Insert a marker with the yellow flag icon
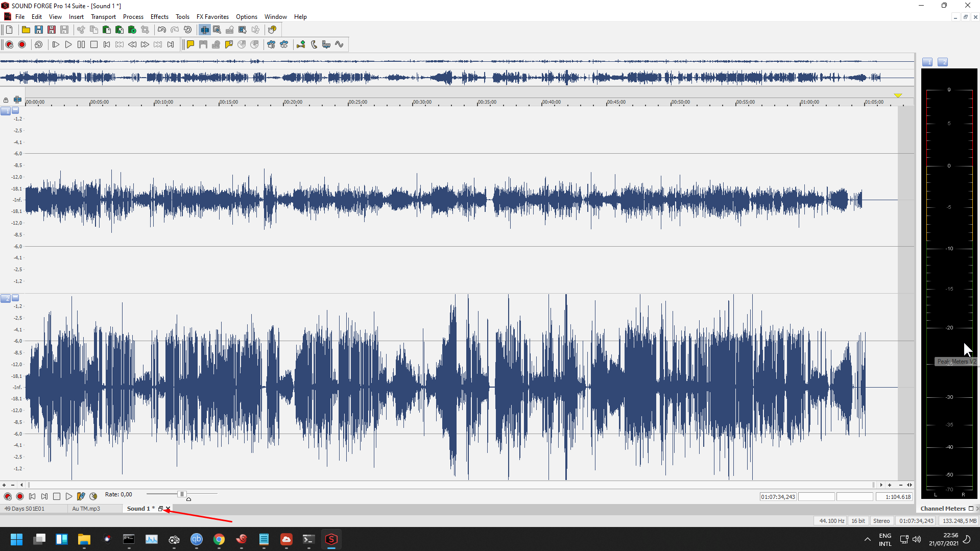This screenshot has height=551, width=980. [190, 44]
